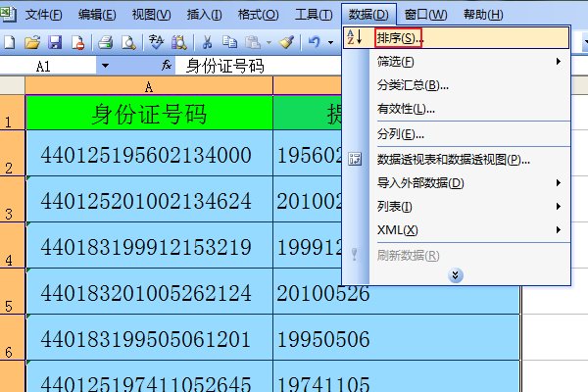Click the A1 Name Box field
This screenshot has width=588, height=392.
coord(48,66)
